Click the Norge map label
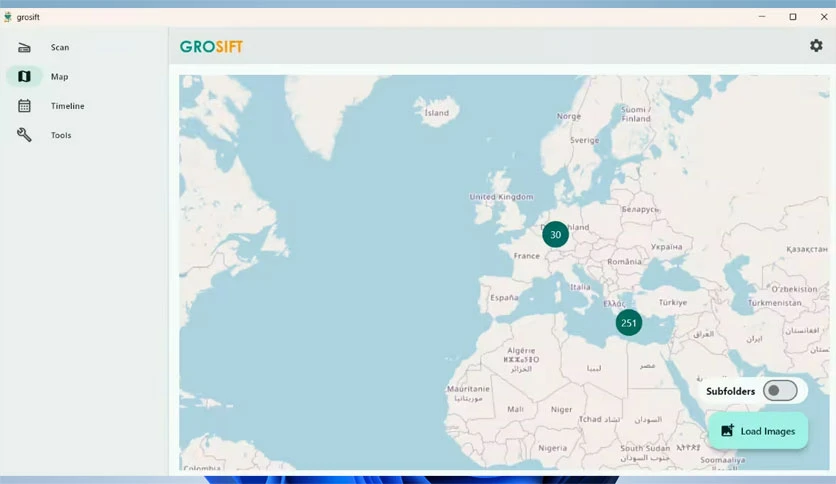This screenshot has width=836, height=484. 568,116
